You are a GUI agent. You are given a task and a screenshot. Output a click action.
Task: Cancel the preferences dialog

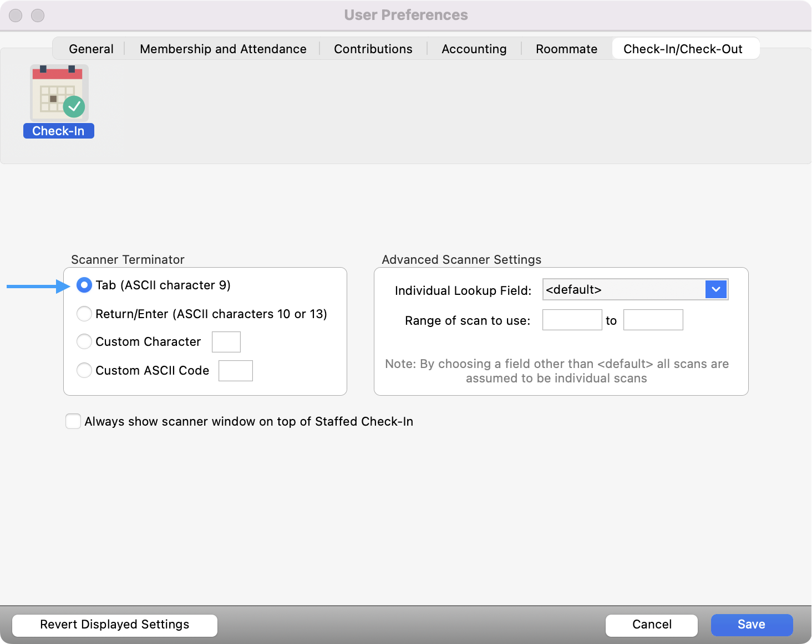[x=651, y=625]
